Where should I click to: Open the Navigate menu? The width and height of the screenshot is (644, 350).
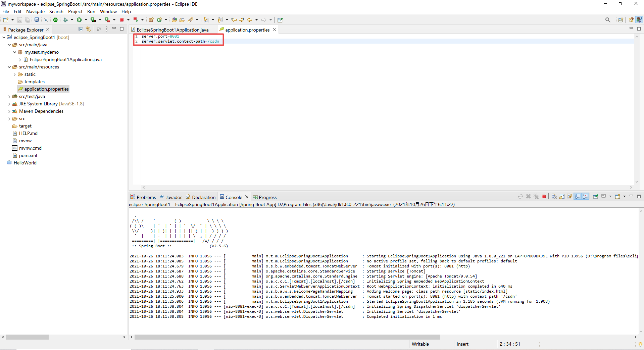pyautogui.click(x=35, y=11)
